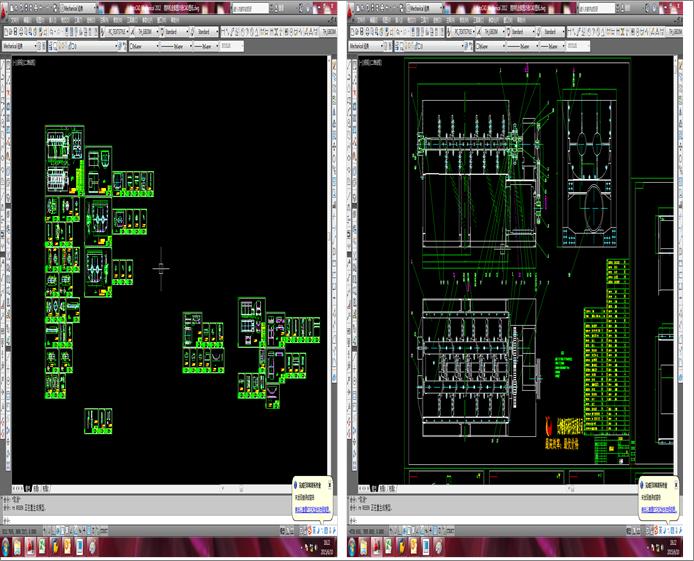Click the blue link in right notification balloon

pos(657,510)
